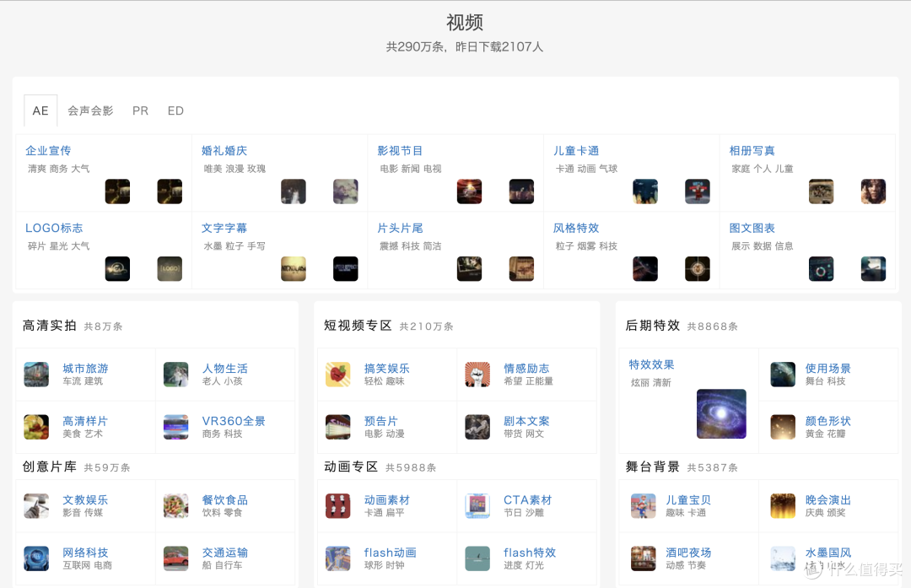Click the 预告片 thumbnail icon
The width and height of the screenshot is (911, 588).
(337, 427)
